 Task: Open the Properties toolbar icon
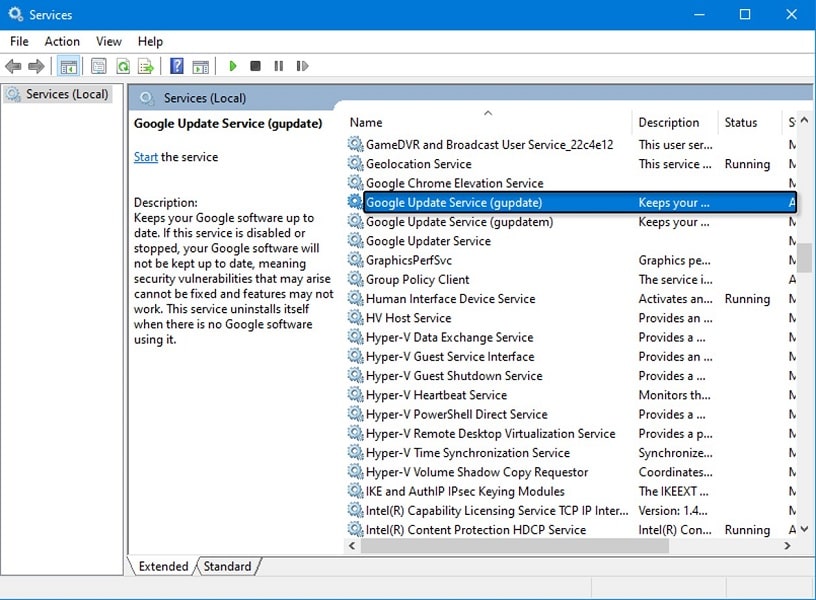98,66
